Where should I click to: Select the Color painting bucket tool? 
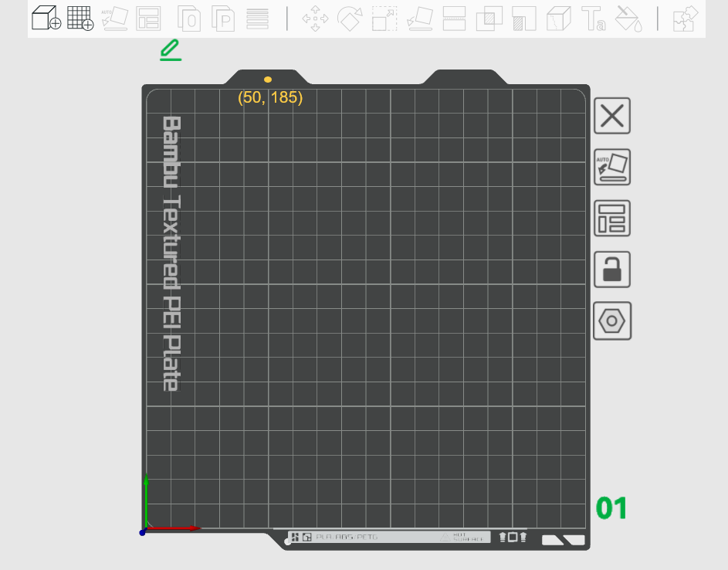[x=628, y=18]
